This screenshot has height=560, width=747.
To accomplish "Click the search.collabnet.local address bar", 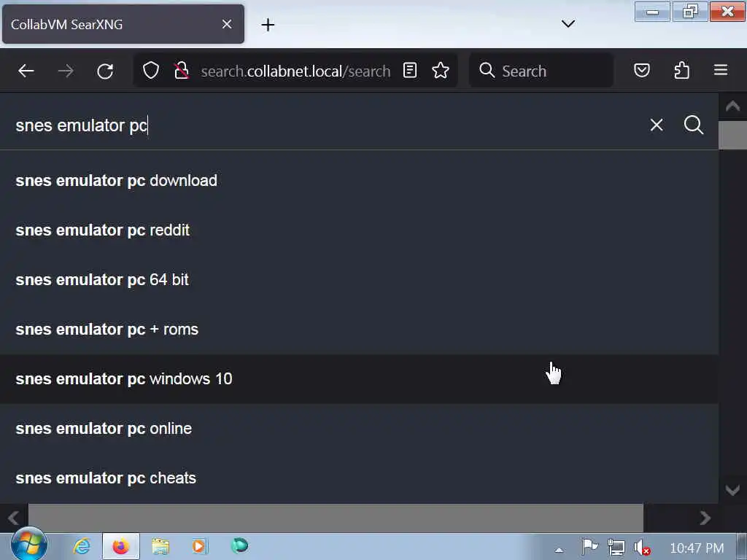I will [295, 71].
